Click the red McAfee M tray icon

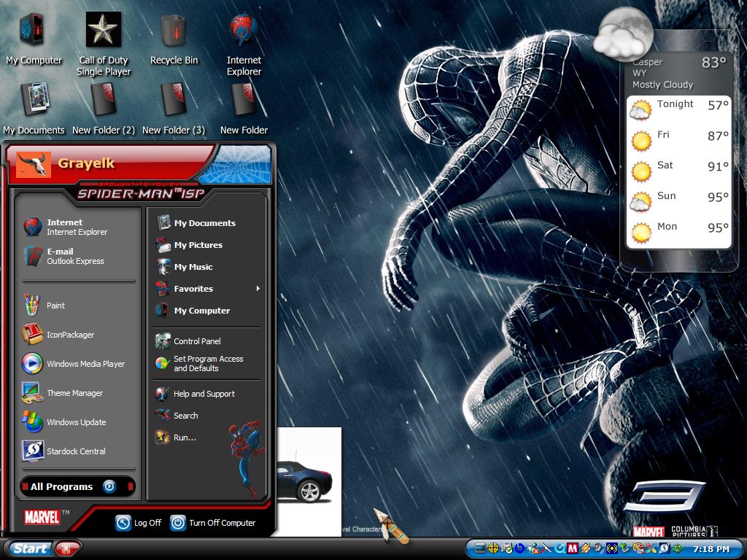click(x=573, y=548)
